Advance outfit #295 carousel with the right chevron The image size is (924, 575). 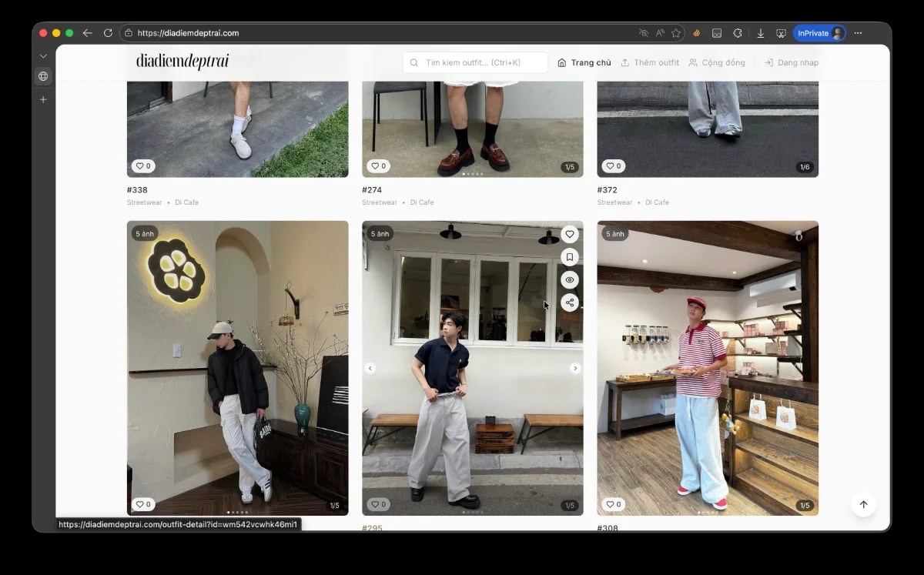575,368
